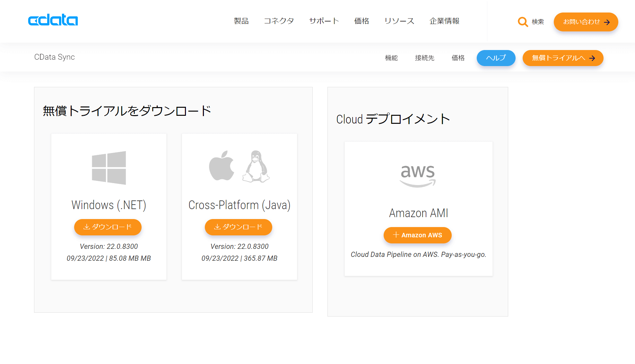Open the コネクタ menu
This screenshot has height=364, width=635.
[x=279, y=21]
